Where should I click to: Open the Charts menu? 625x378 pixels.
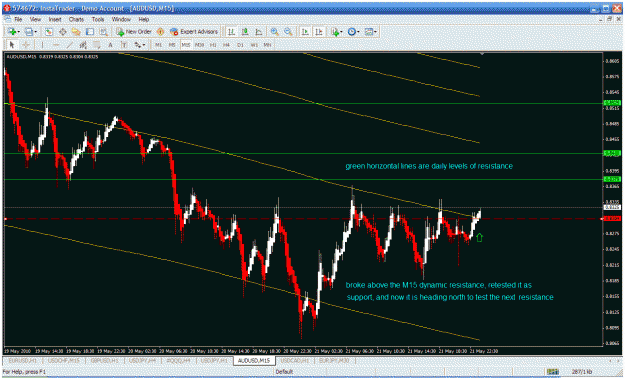tap(76, 19)
